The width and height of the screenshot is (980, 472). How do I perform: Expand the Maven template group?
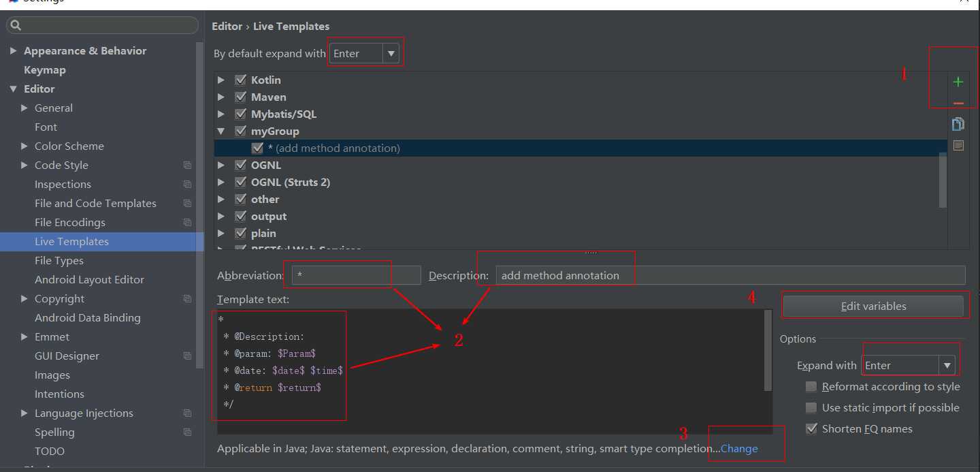pos(221,97)
